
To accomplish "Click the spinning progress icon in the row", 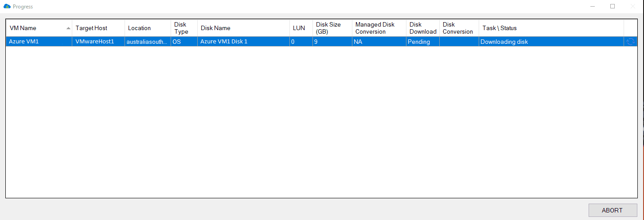I will click(630, 42).
